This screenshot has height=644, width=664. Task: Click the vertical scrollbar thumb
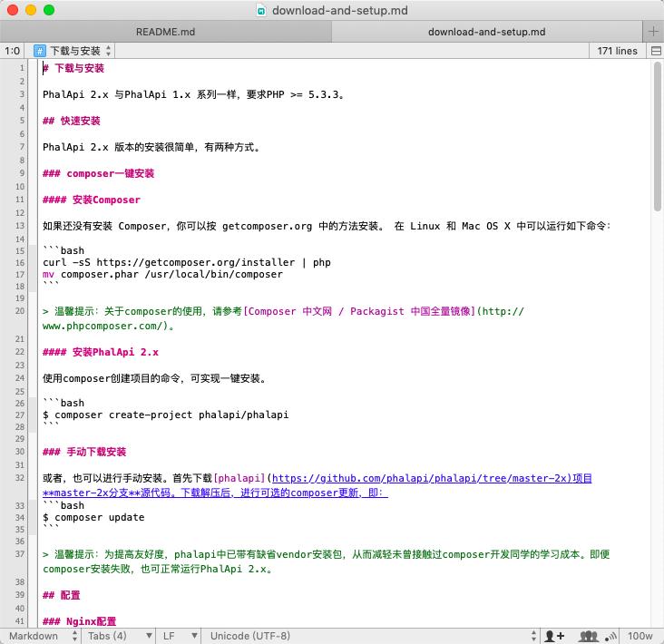click(x=657, y=136)
